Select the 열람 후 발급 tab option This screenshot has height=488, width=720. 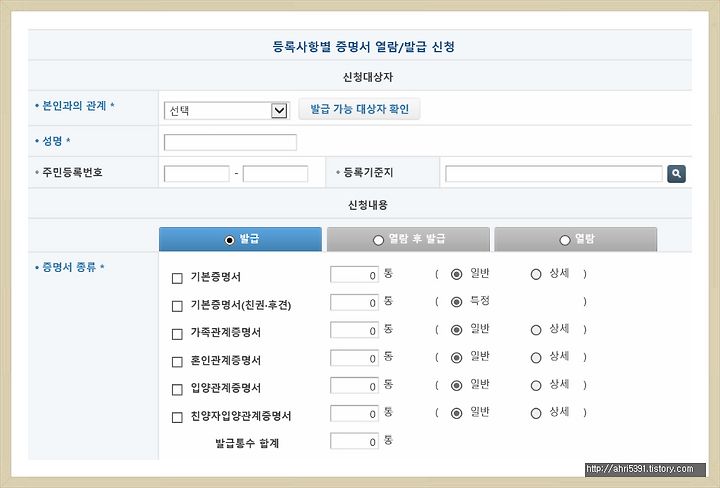[x=408, y=239]
